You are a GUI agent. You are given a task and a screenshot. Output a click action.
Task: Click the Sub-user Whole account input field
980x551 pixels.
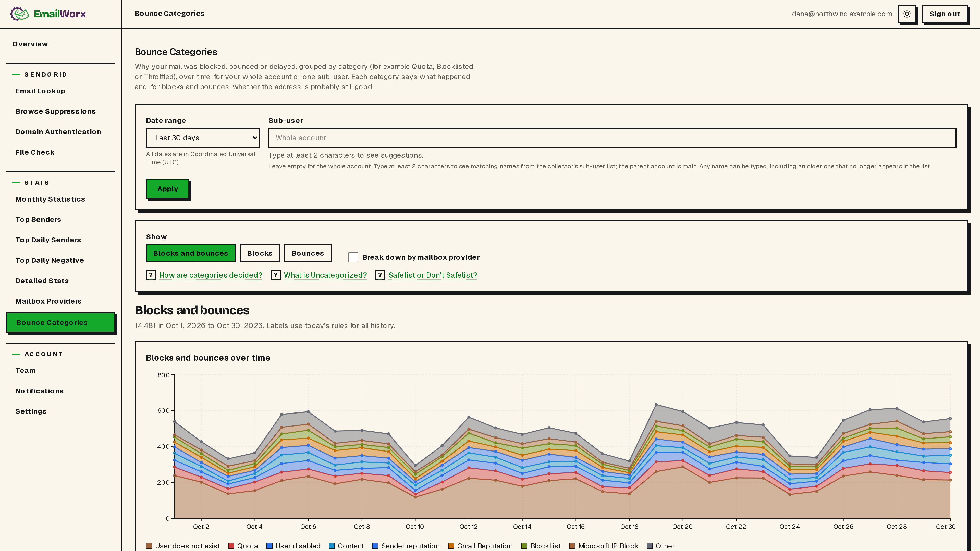tap(612, 138)
